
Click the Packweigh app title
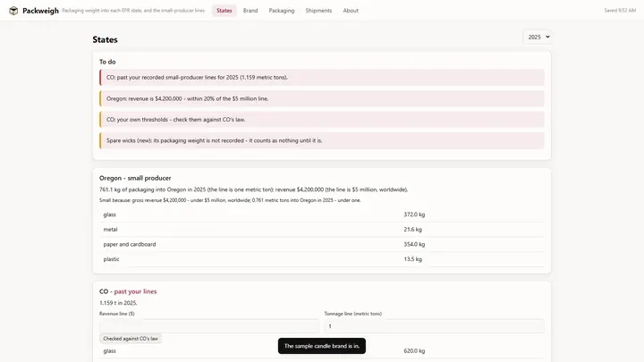pos(40,11)
